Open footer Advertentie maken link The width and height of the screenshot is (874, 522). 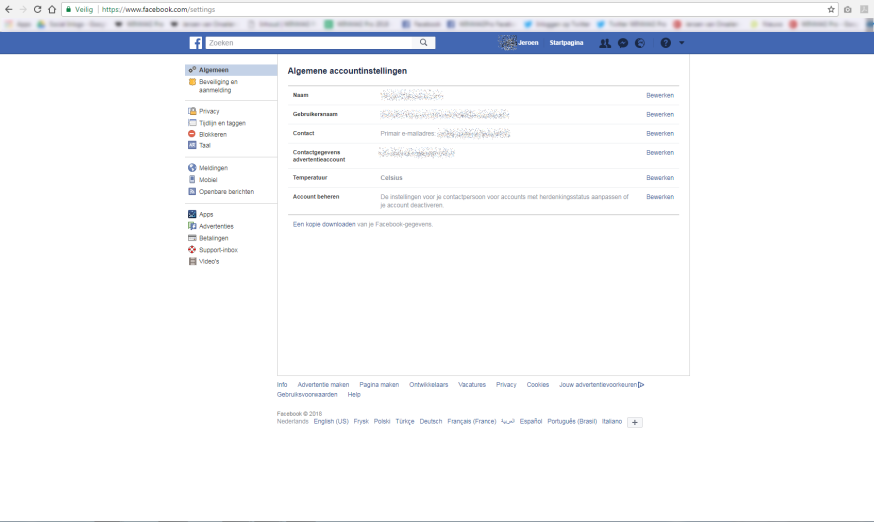(x=323, y=385)
